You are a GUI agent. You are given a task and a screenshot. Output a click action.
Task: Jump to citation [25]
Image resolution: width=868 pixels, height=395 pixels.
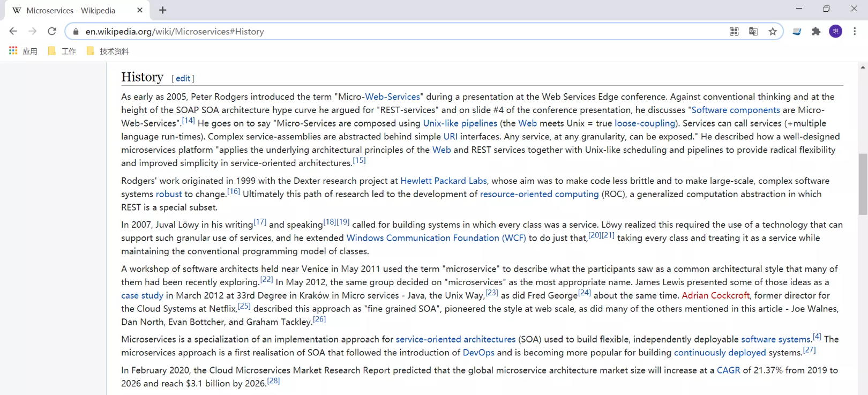tap(244, 306)
